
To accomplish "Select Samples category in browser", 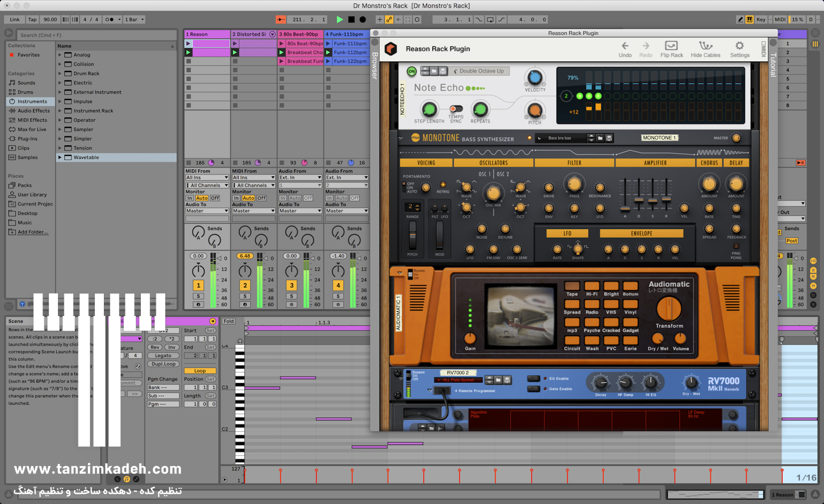I will [x=27, y=157].
